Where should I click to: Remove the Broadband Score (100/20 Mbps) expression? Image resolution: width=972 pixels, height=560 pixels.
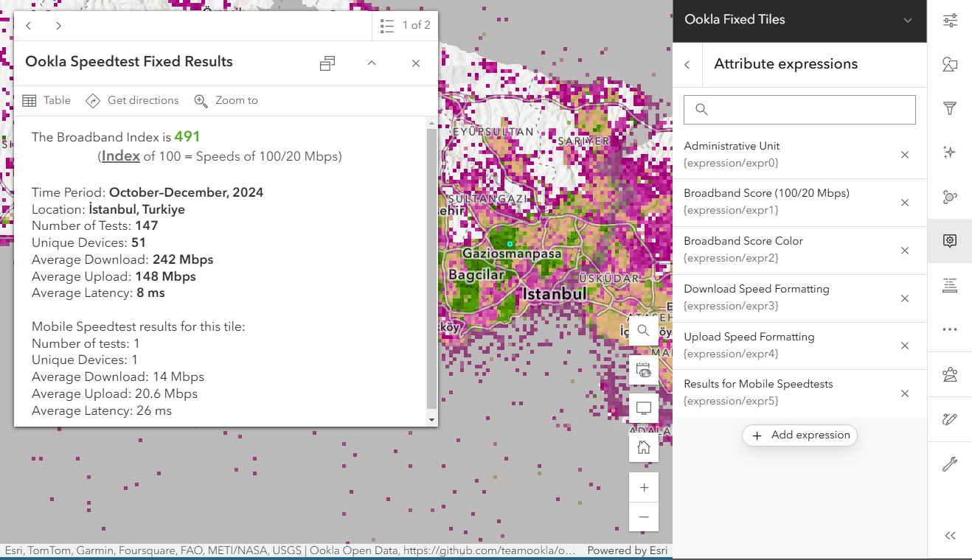coord(905,203)
